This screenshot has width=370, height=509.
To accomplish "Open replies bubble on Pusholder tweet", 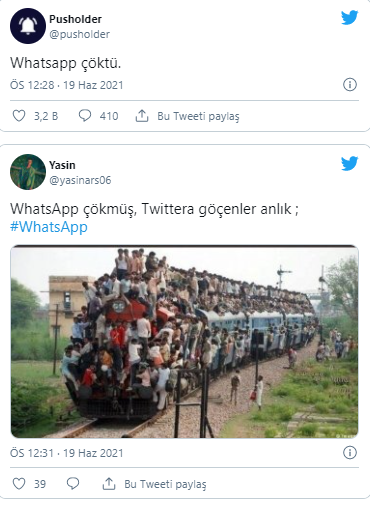I will coord(85,116).
